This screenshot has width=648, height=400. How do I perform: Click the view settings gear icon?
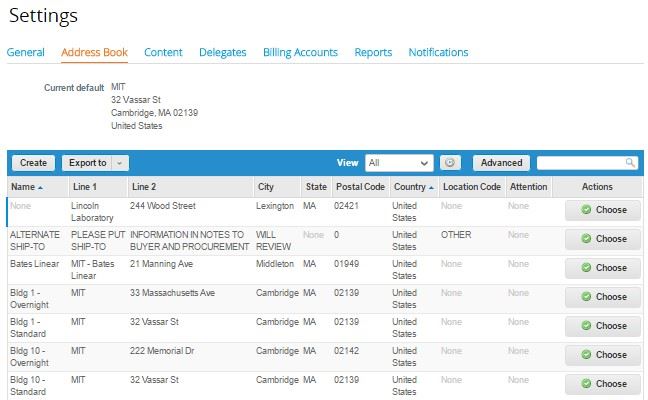[x=451, y=163]
